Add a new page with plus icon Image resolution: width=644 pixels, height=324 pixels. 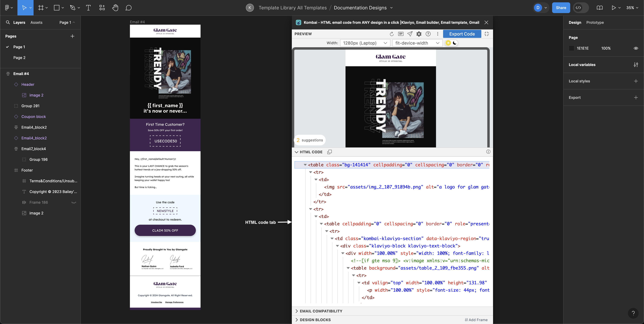[72, 36]
